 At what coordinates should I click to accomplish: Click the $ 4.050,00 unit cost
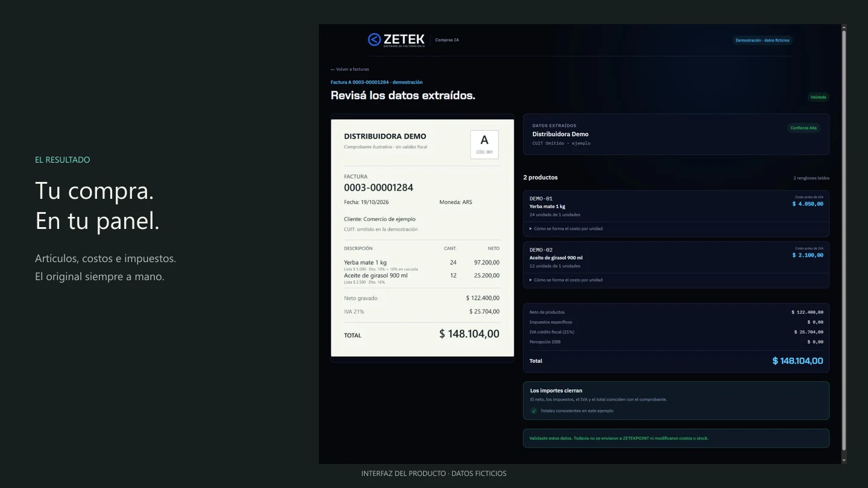coord(808,204)
